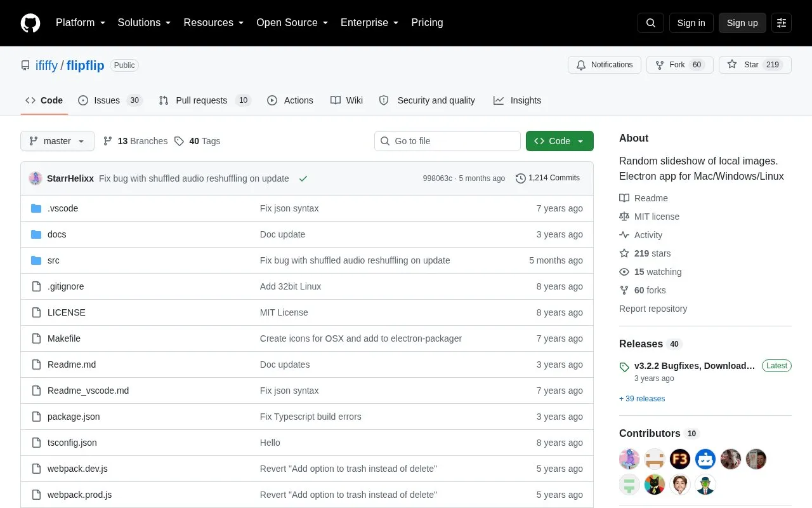The image size is (812, 508).
Task: Switch to the Issues tab
Action: coord(110,100)
